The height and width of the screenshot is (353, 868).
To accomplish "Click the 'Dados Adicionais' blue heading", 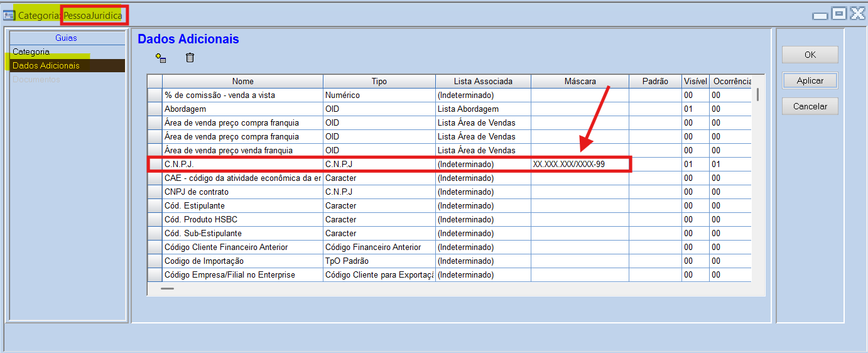I will 188,39.
